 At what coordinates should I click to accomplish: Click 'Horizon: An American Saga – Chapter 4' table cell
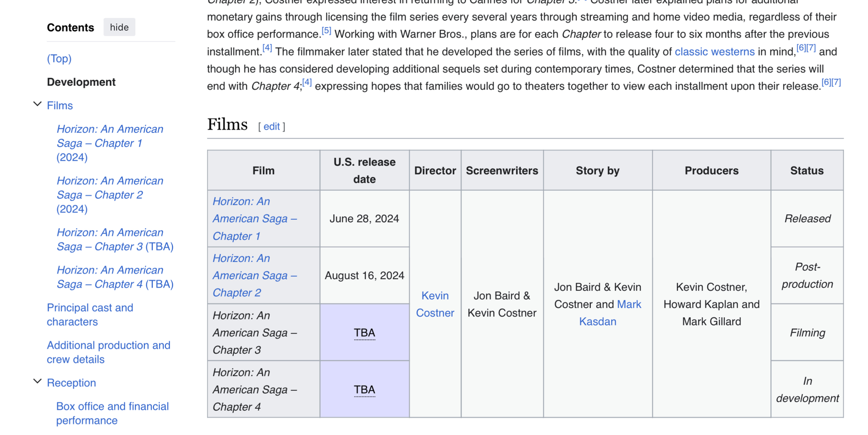click(x=264, y=389)
